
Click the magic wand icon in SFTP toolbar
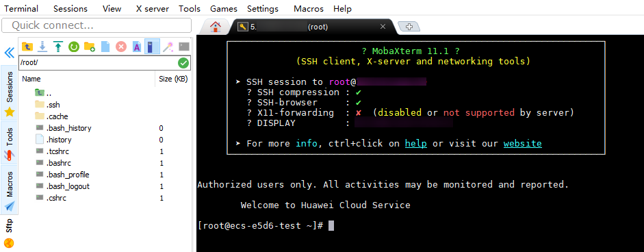(167, 47)
